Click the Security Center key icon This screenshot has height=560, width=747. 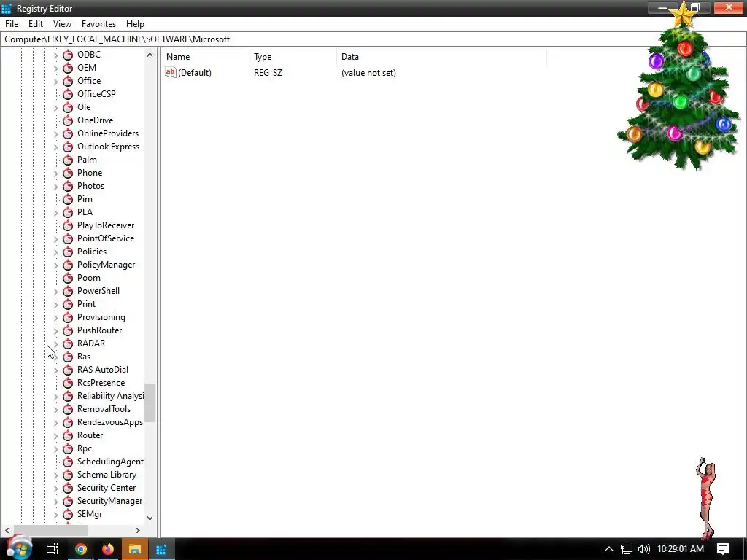coord(68,488)
